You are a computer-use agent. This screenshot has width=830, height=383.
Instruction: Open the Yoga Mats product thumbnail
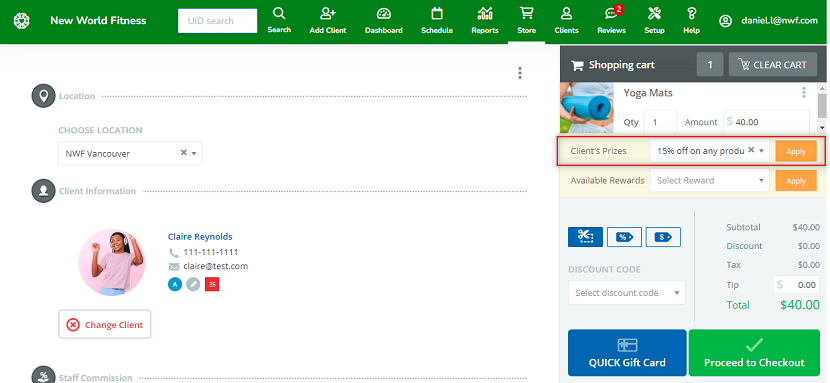(587, 107)
